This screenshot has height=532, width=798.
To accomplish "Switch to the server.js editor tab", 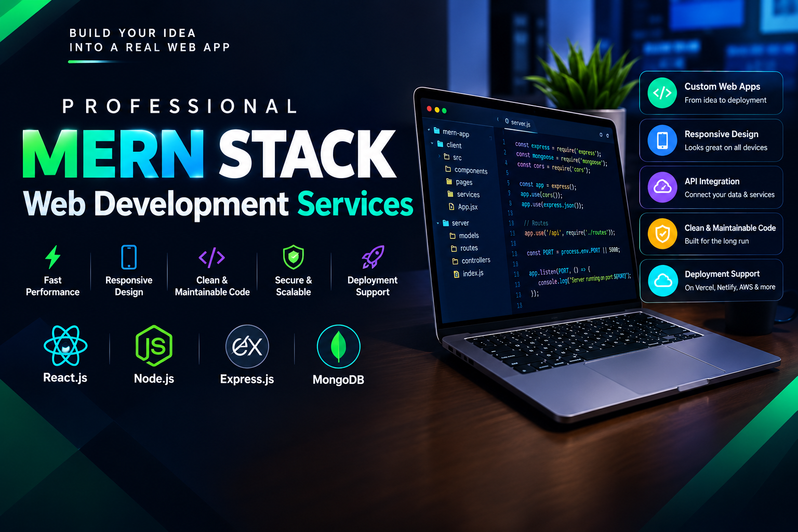I will coord(517,123).
